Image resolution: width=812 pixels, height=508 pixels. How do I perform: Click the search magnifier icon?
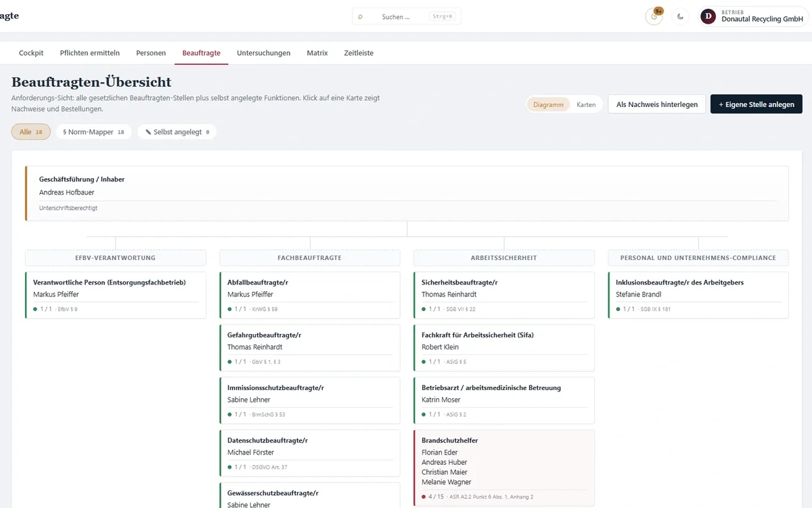[361, 17]
